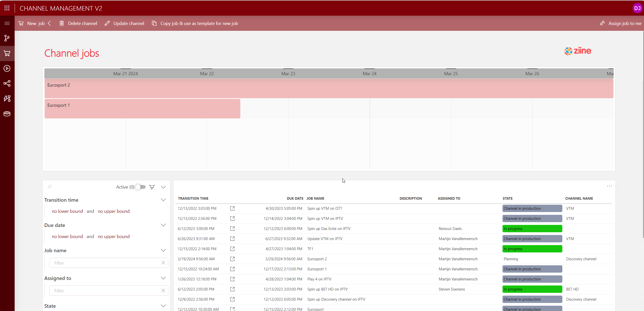Open the shopping cart jobs sidebar icon
Screen dimensions: 644x311
click(x=7, y=53)
